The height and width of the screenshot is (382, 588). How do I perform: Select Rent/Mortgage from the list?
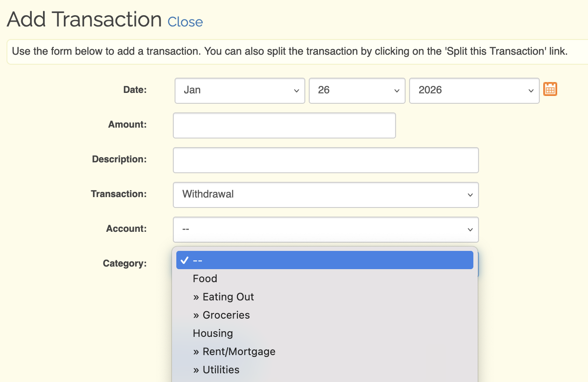point(234,352)
